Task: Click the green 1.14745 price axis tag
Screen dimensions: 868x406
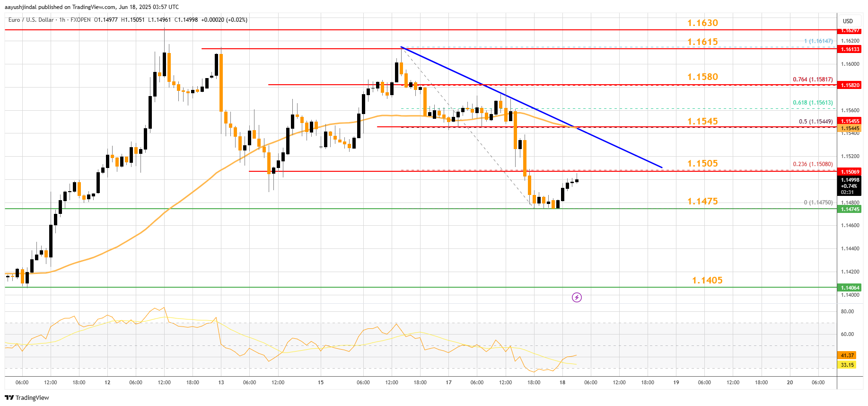Action: [849, 209]
